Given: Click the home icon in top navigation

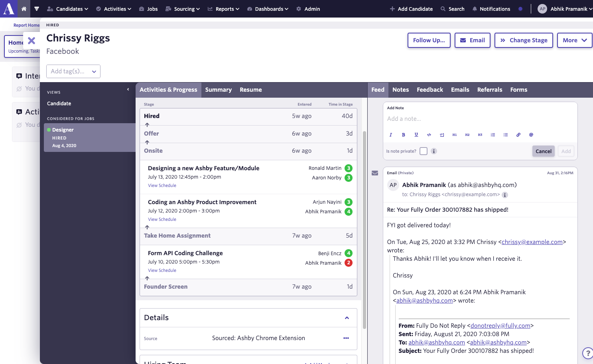Looking at the screenshot, I should (x=24, y=9).
